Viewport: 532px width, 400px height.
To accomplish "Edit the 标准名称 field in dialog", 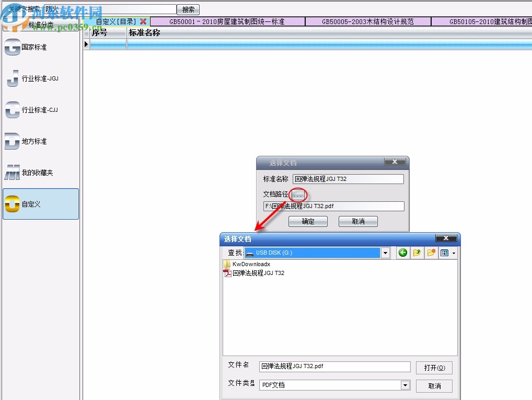I will 348,179.
